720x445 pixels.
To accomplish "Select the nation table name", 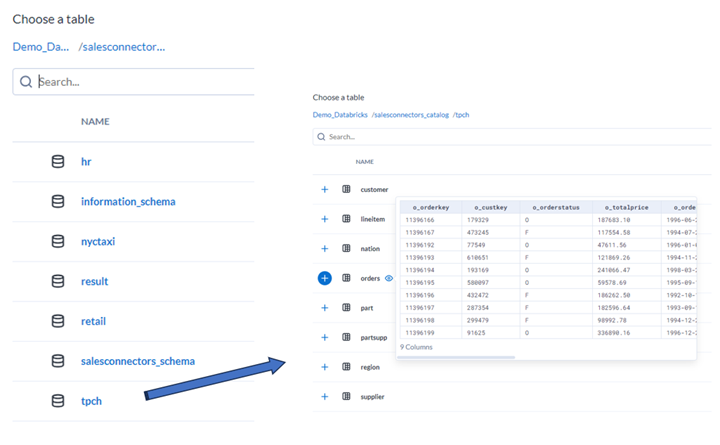I will pyautogui.click(x=370, y=249).
